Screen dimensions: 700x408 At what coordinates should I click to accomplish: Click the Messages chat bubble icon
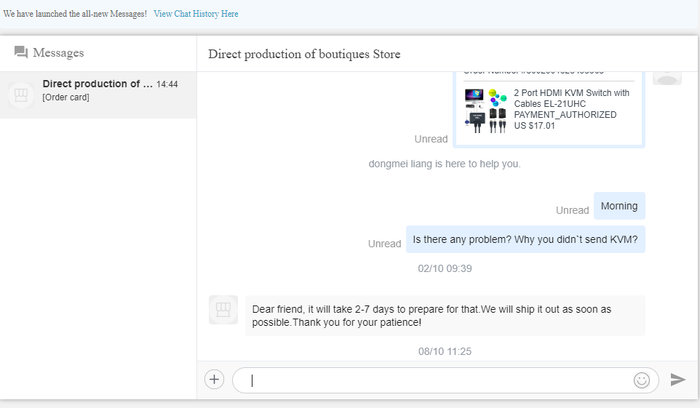tap(20, 53)
